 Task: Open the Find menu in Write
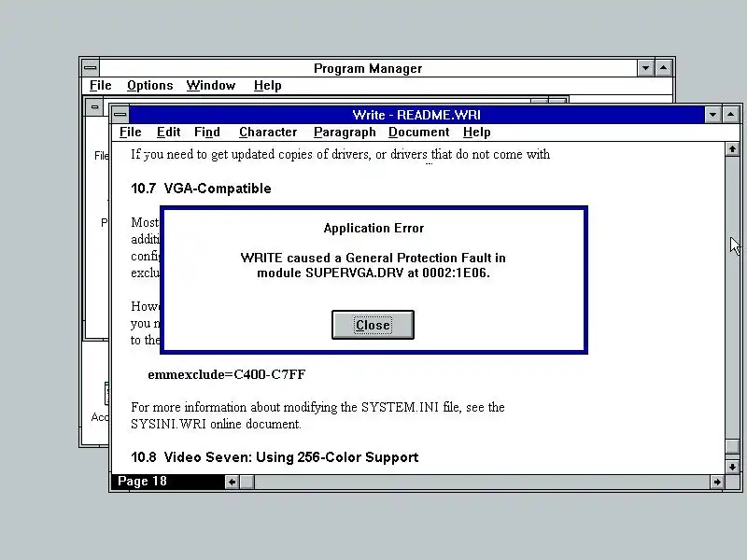[x=206, y=132]
